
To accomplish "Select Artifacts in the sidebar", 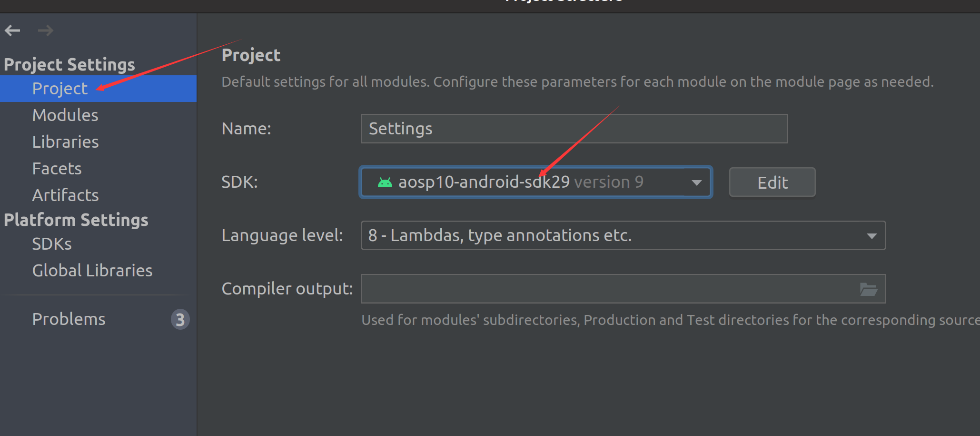I will click(x=66, y=195).
